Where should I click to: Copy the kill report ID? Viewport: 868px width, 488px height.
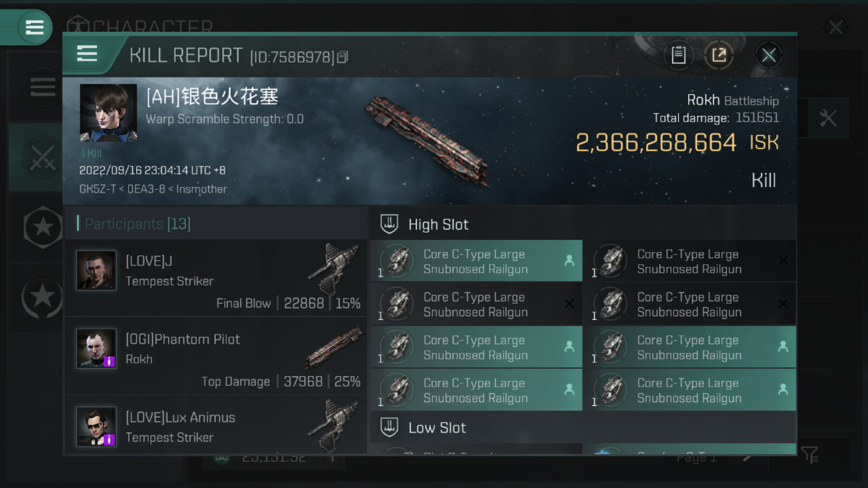pos(342,57)
